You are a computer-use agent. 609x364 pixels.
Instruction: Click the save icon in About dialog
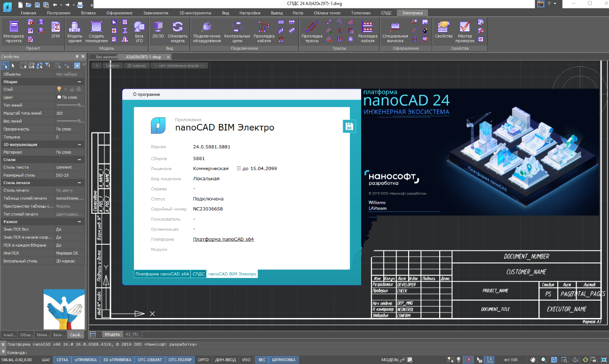coord(349,126)
